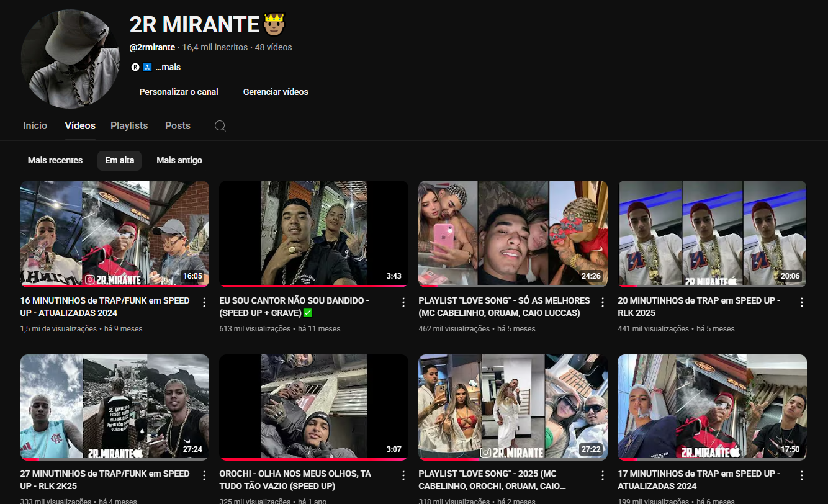This screenshot has height=504, width=828.
Task: Play the thumbnail with 16:05 duration
Action: 115,234
